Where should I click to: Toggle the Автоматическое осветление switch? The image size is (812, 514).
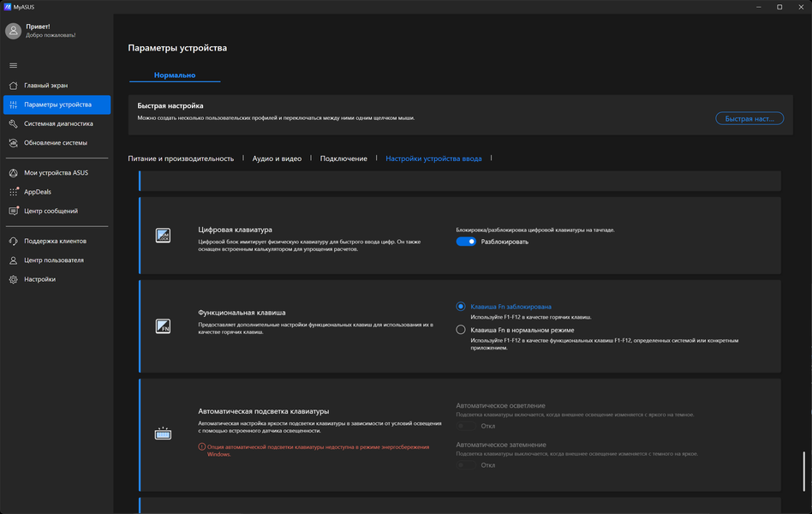pos(466,426)
